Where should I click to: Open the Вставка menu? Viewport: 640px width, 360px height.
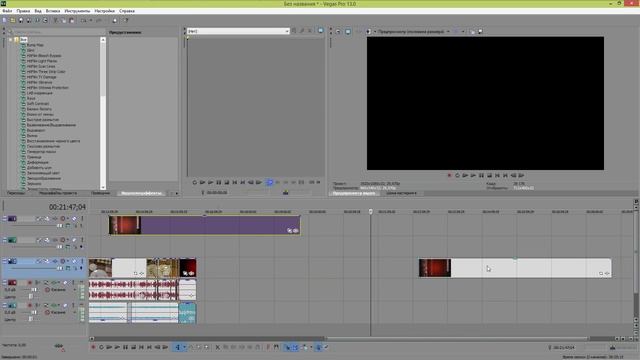tap(53, 11)
